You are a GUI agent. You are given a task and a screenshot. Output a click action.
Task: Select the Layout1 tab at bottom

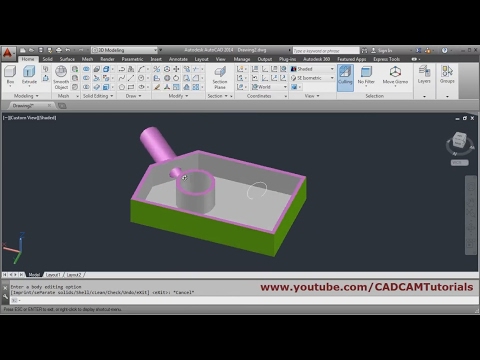click(x=53, y=275)
